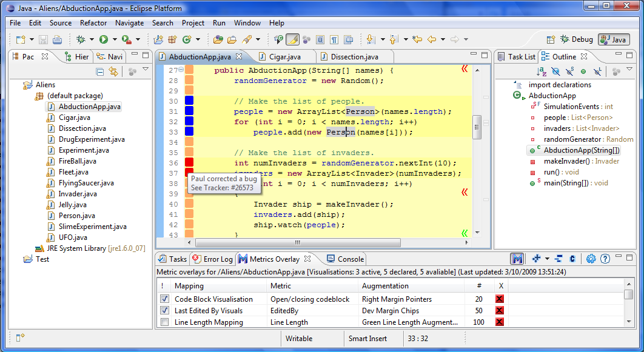Screen dimensions: 644x352
Task: Close the AbductionApp.java editor tab
Action: pos(239,56)
